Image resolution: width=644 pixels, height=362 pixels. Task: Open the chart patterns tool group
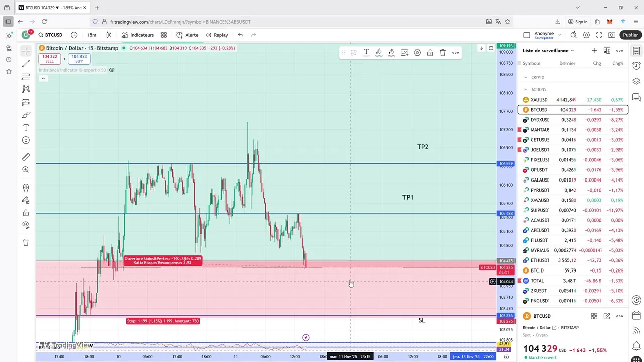click(x=26, y=89)
